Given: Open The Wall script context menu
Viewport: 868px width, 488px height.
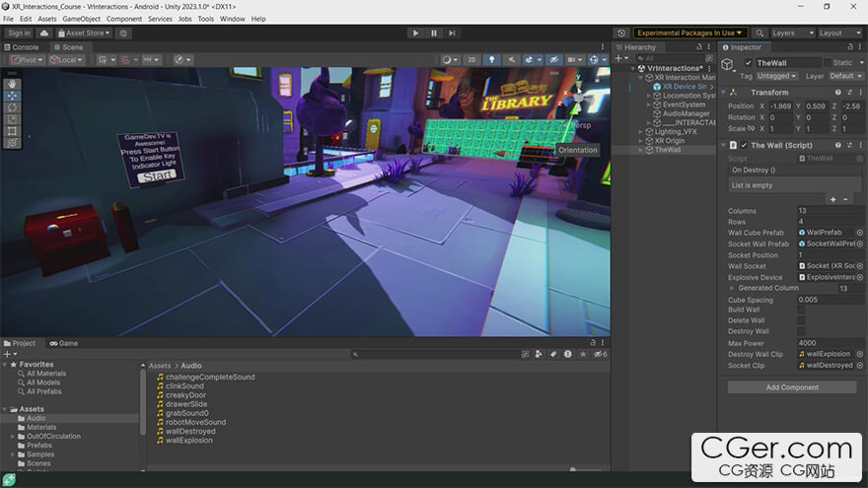Looking at the screenshot, I should (860, 145).
